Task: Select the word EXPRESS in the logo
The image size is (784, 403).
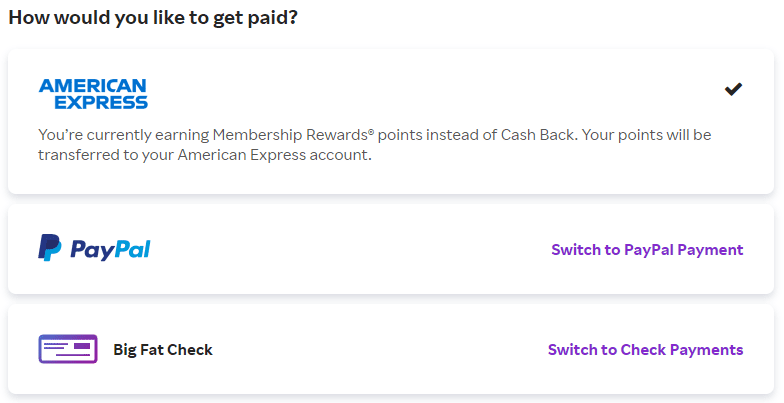Action: coord(100,102)
